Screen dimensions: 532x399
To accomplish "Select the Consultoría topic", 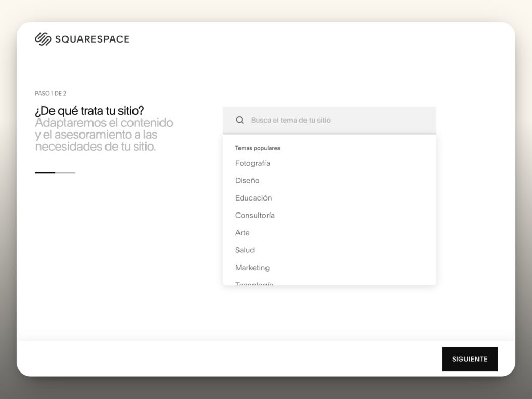I will pos(255,216).
